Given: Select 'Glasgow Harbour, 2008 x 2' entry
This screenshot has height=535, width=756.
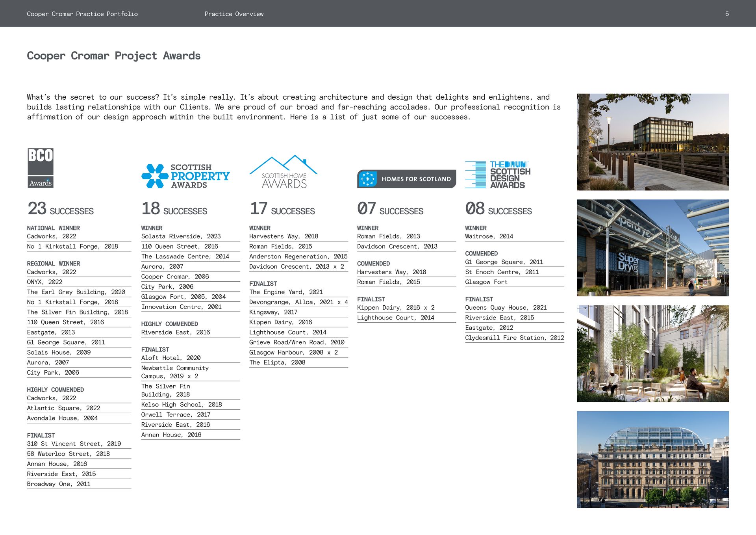Looking at the screenshot, I should pyautogui.click(x=294, y=353).
